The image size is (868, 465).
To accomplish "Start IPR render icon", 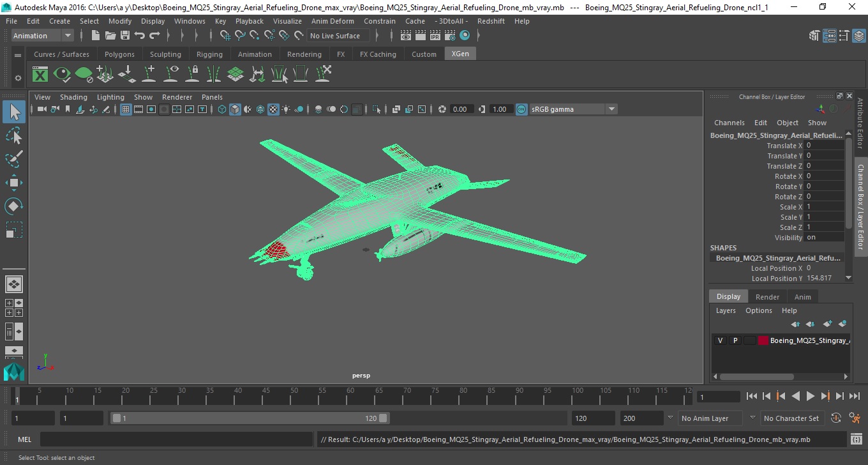I will (435, 36).
